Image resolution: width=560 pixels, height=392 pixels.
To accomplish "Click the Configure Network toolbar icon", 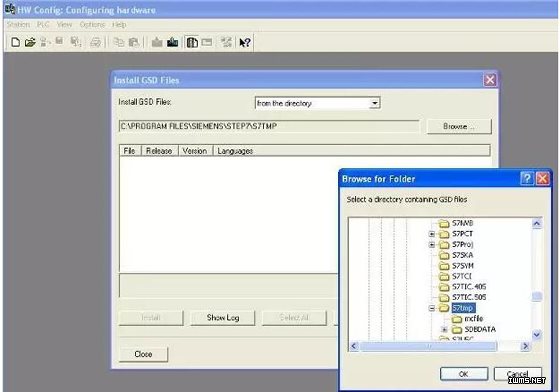I will (226, 42).
